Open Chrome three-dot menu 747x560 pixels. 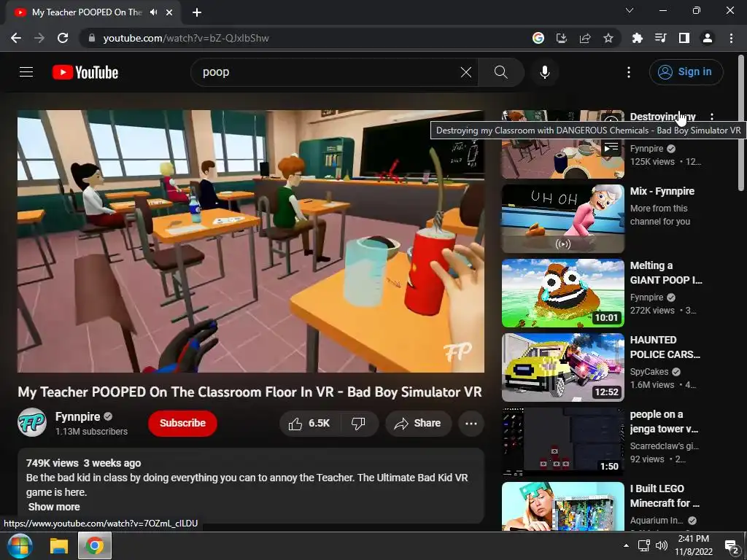pyautogui.click(x=731, y=38)
